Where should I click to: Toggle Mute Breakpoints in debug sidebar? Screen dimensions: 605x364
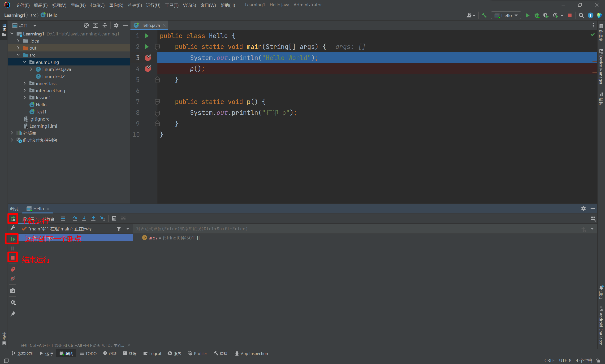click(x=13, y=279)
